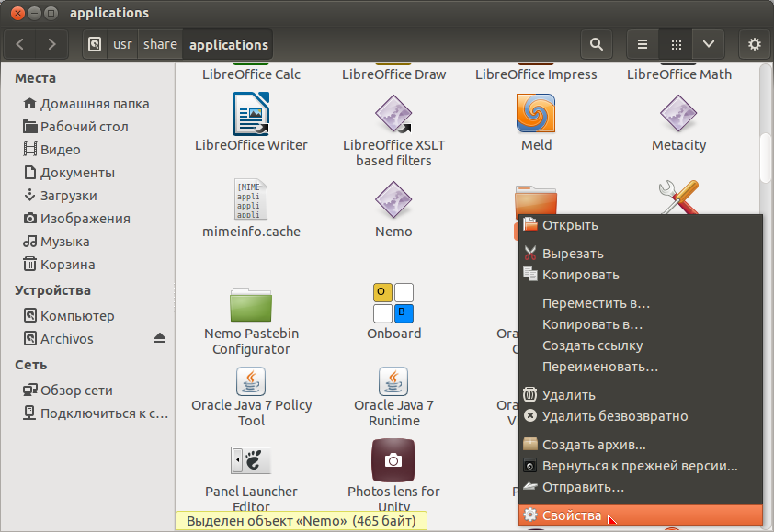The width and height of the screenshot is (774, 532).
Task: Open the view options dropdown arrow
Action: (x=709, y=44)
